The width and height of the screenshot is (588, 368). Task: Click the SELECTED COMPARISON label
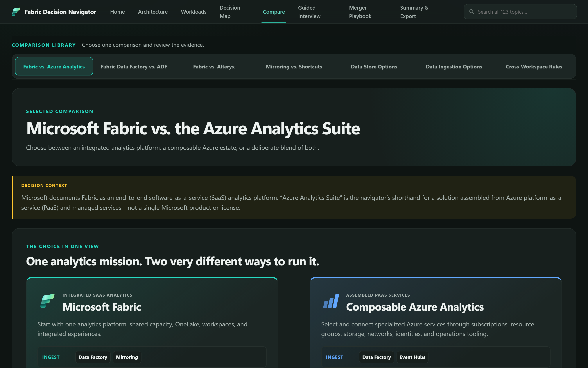tap(60, 111)
